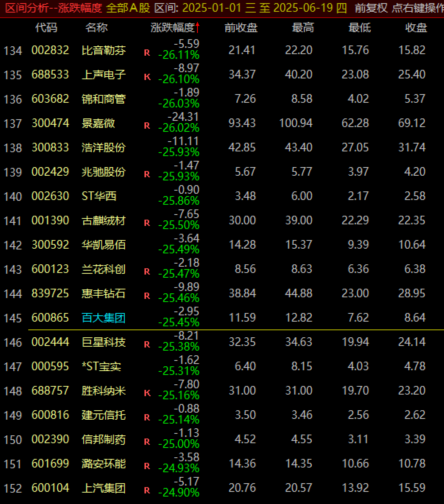Click the R marker next to 古麒绒材

(147, 223)
